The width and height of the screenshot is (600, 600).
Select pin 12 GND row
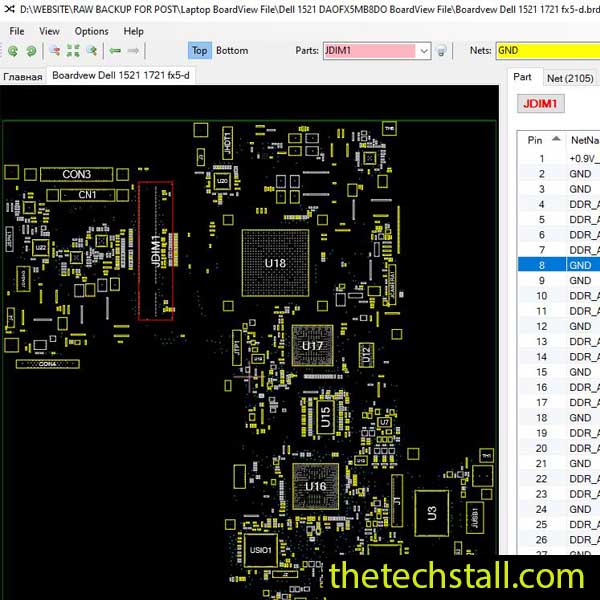click(559, 326)
